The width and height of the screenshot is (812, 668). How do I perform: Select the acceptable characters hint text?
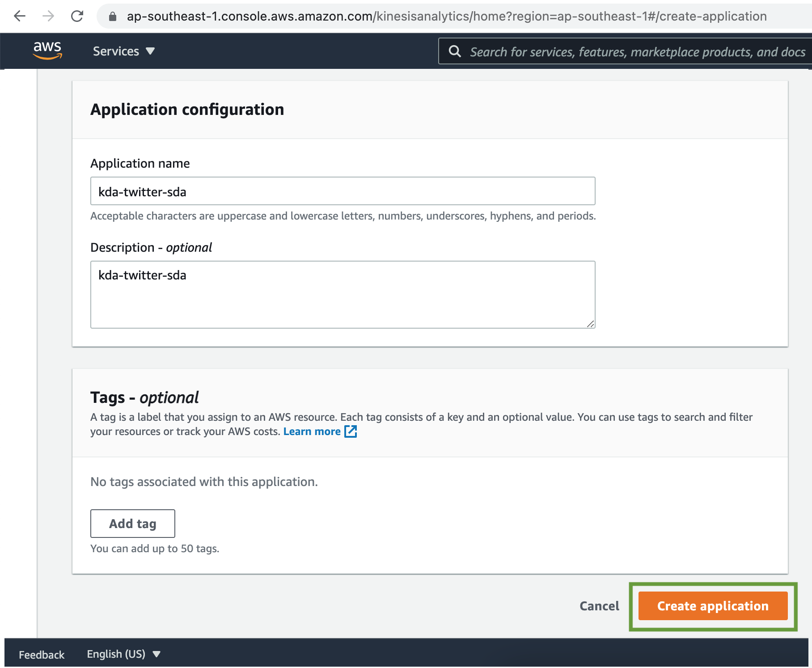(x=343, y=216)
